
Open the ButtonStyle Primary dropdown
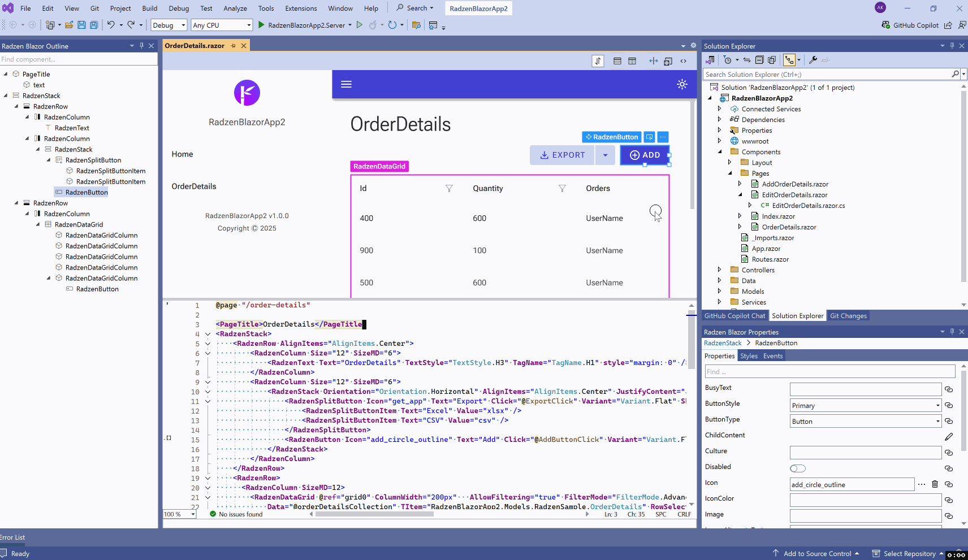pos(866,405)
